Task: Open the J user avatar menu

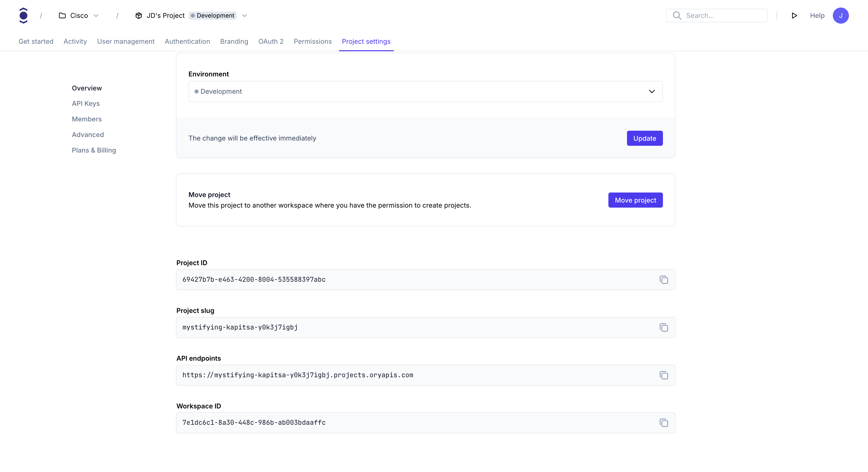Action: 840,16
